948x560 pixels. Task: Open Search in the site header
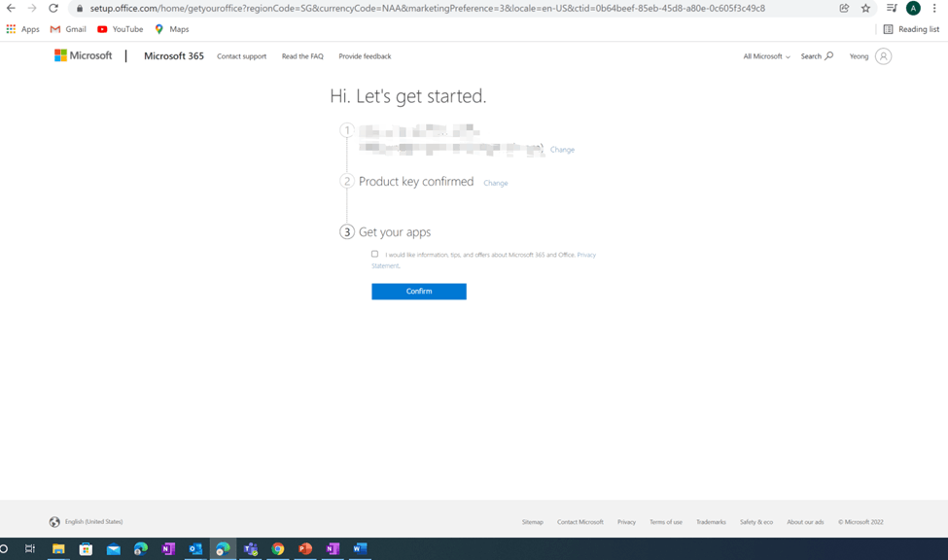(817, 56)
